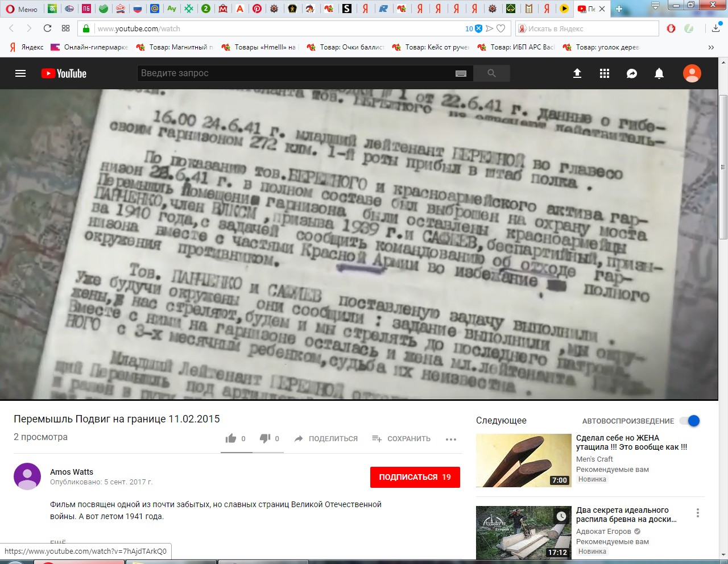
Task: Open the Opera Меню menu
Action: coord(22,9)
